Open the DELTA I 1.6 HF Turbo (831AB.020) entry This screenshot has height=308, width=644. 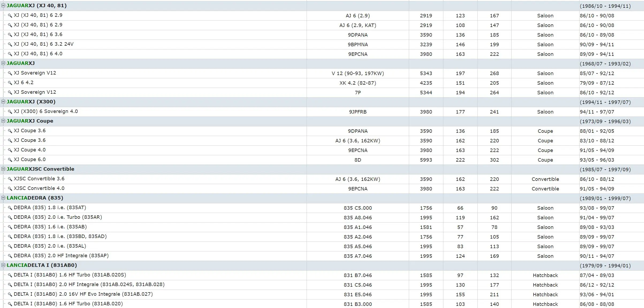point(68,304)
